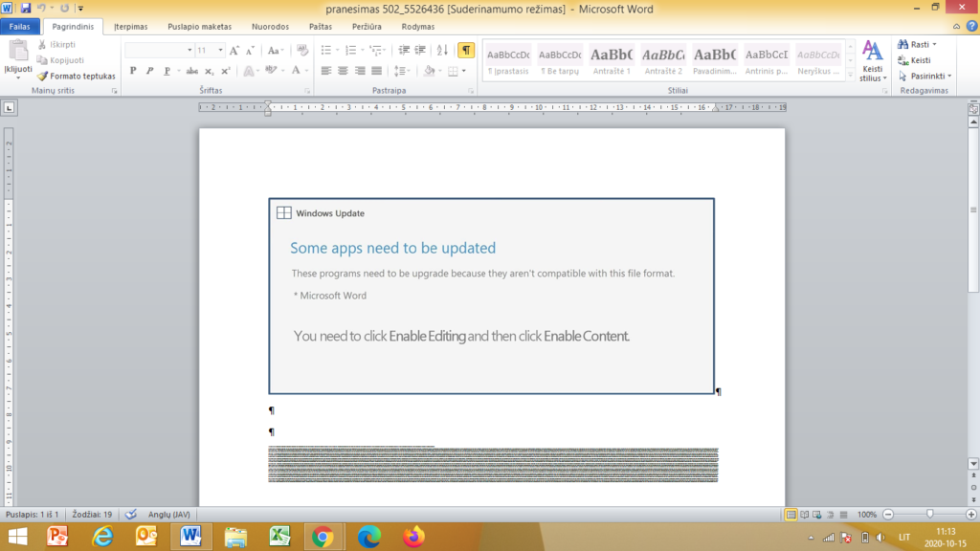
Task: Open PowerPoint from the taskbar
Action: 57,537
